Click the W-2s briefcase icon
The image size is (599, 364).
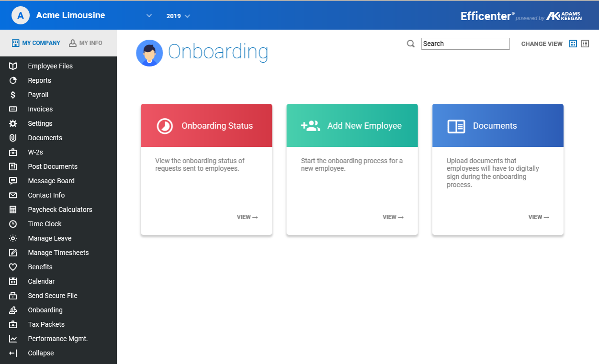pyautogui.click(x=13, y=152)
